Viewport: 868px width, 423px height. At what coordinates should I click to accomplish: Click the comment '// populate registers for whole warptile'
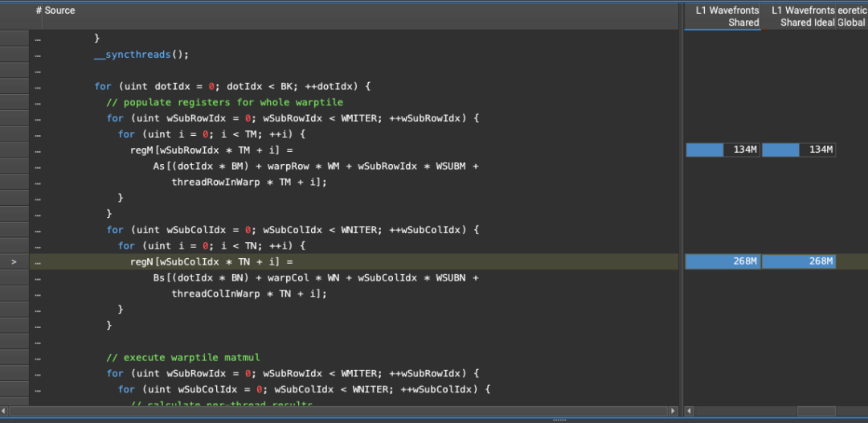(x=225, y=102)
